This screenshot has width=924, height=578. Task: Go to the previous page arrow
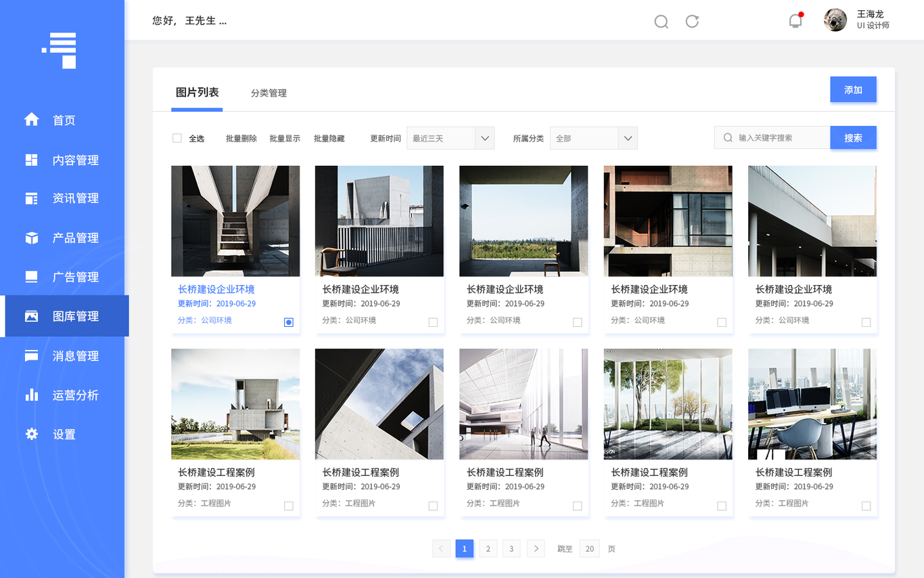(x=441, y=548)
